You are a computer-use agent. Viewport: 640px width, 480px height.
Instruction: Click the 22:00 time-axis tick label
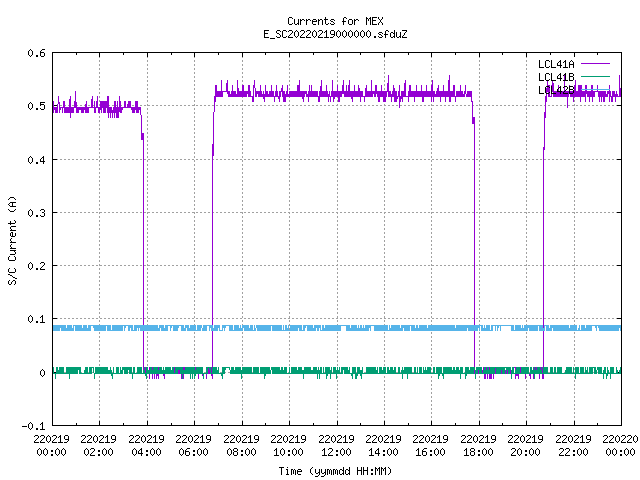573,452
